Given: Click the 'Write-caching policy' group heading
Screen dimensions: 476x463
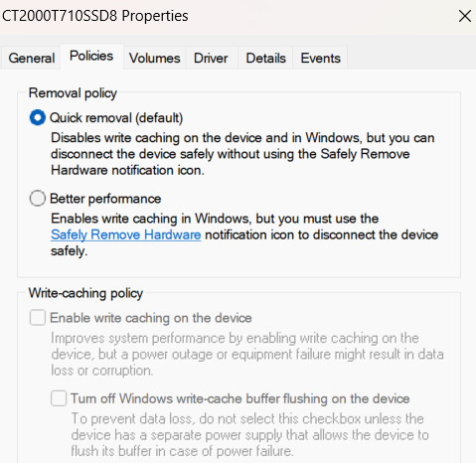Looking at the screenshot, I should pyautogui.click(x=85, y=293).
